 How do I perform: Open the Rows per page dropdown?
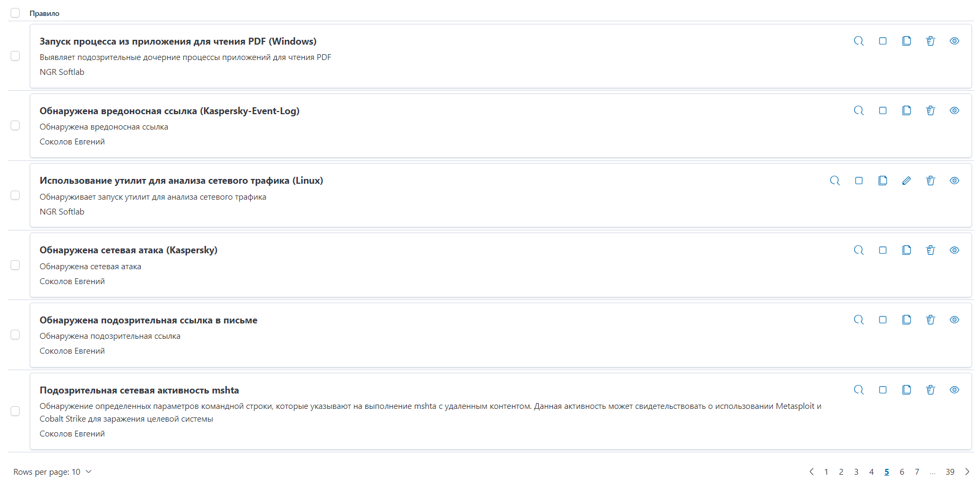[x=53, y=472]
